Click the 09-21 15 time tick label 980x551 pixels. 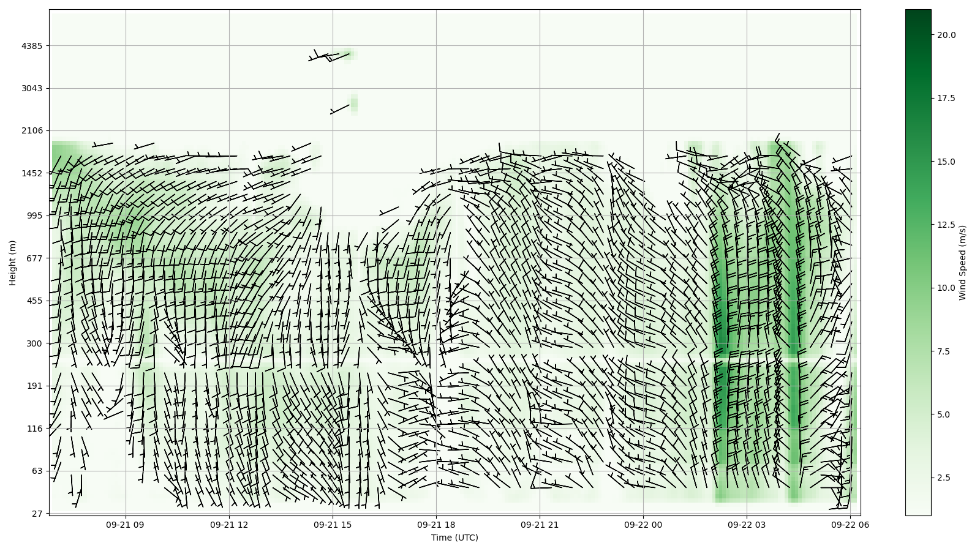(x=333, y=525)
